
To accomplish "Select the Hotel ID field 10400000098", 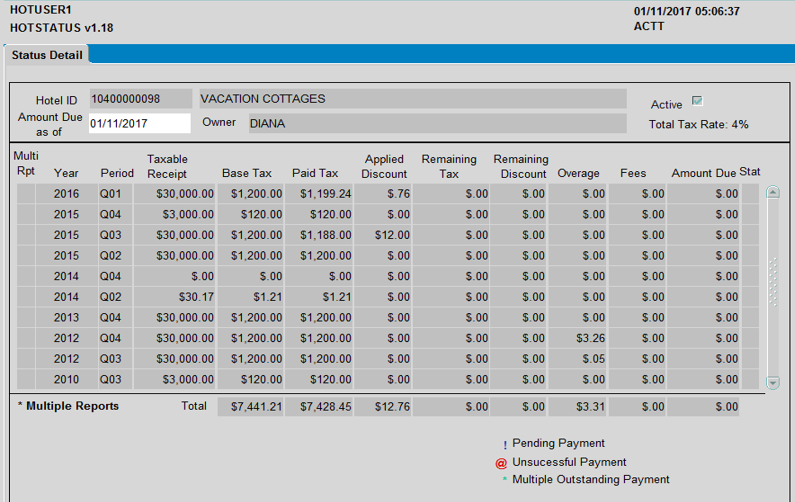I will [x=139, y=99].
